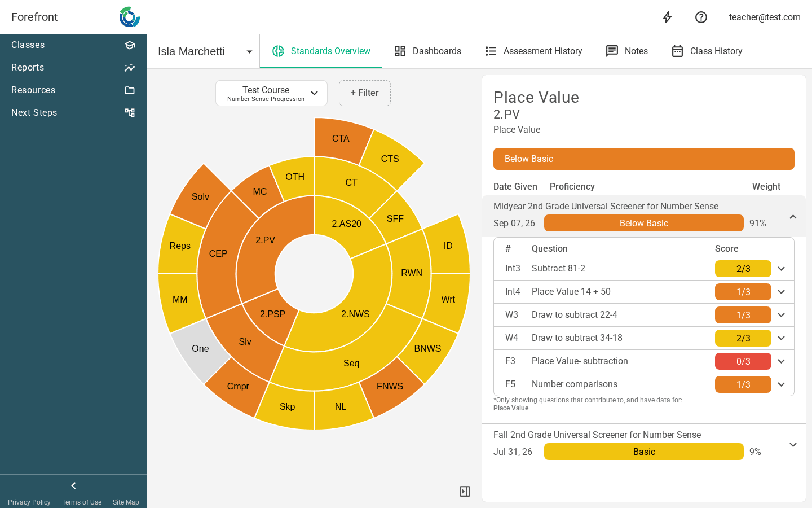Open the Privacy Policy link
Viewport: 812px width, 508px height.
(29, 502)
